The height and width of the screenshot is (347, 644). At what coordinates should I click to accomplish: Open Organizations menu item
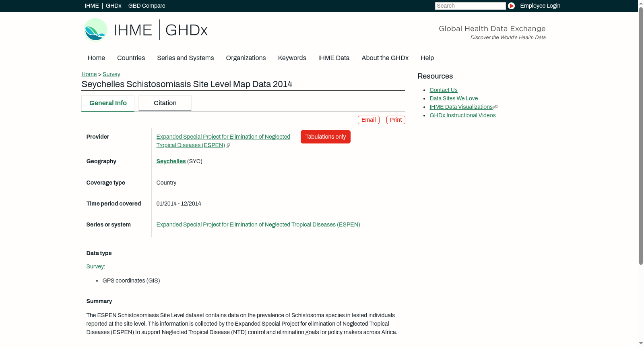click(x=246, y=58)
